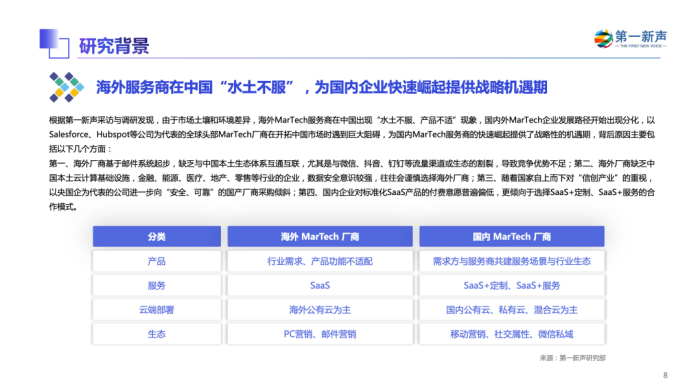Click the cell 行业需求、产品功能不适配
Viewport: 700px width, 392px height.
click(320, 261)
